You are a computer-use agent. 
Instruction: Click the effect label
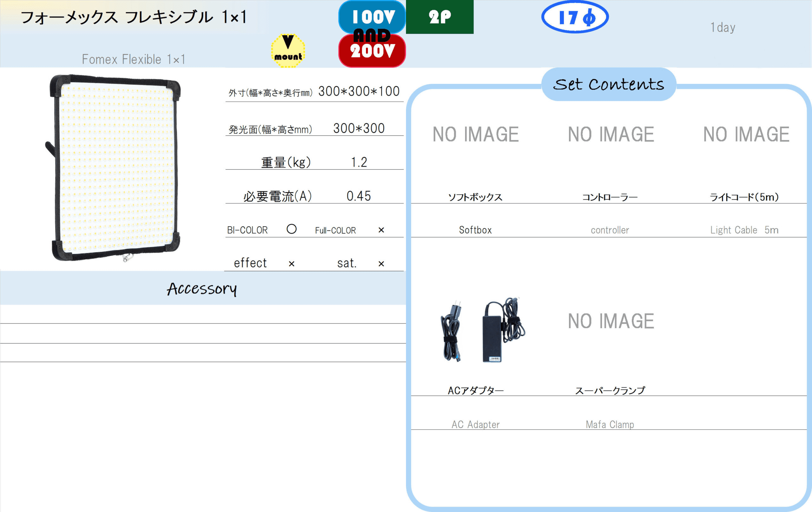pyautogui.click(x=250, y=263)
